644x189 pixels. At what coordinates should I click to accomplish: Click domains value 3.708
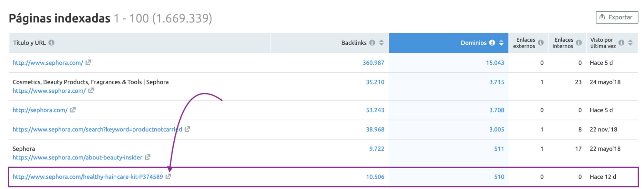click(x=496, y=110)
